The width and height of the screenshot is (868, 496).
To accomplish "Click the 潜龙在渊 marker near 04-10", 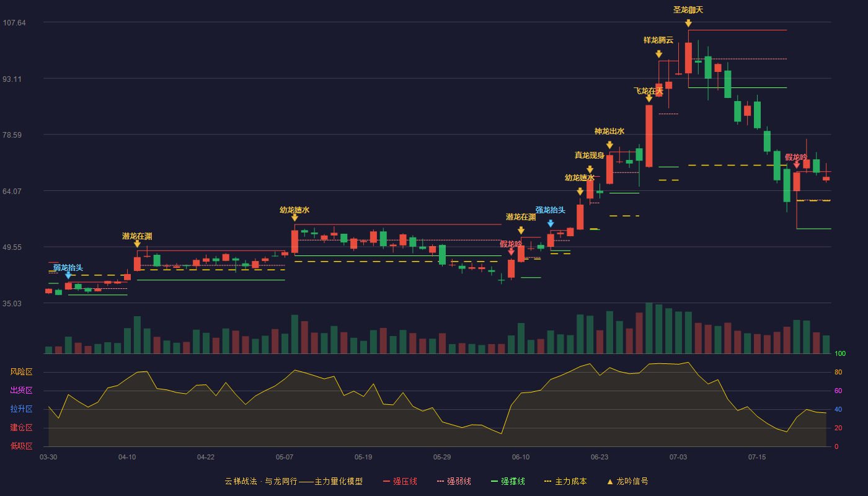I will pos(137,244).
